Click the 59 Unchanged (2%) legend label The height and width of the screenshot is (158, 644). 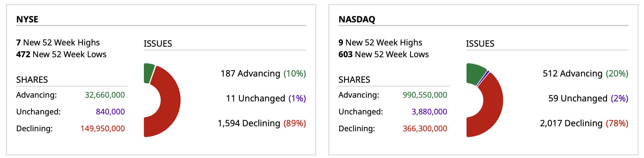[588, 98]
